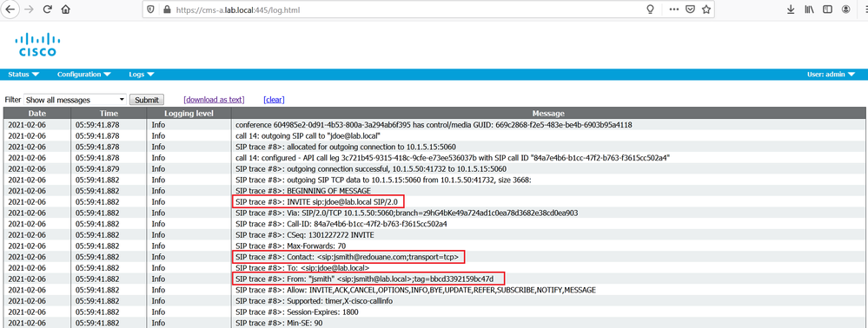Viewport: 868px width, 328px height.
Task: Click the Cisco logo
Action: pos(37,44)
